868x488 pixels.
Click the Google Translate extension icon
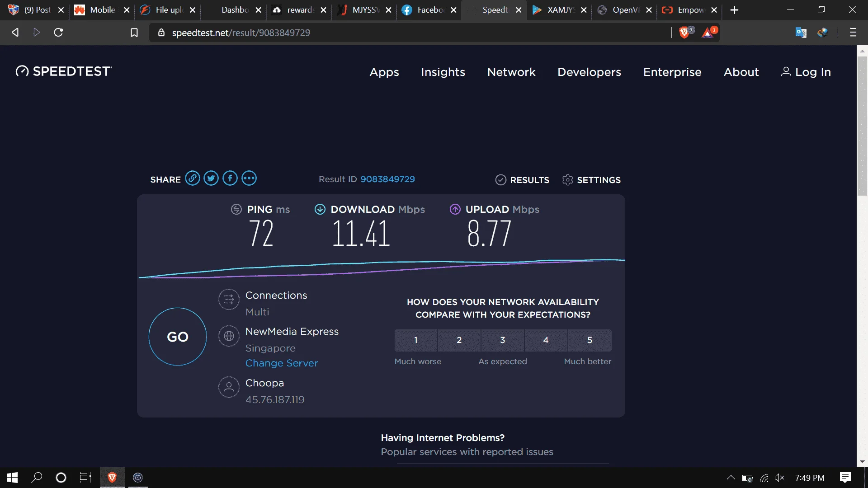(x=801, y=33)
